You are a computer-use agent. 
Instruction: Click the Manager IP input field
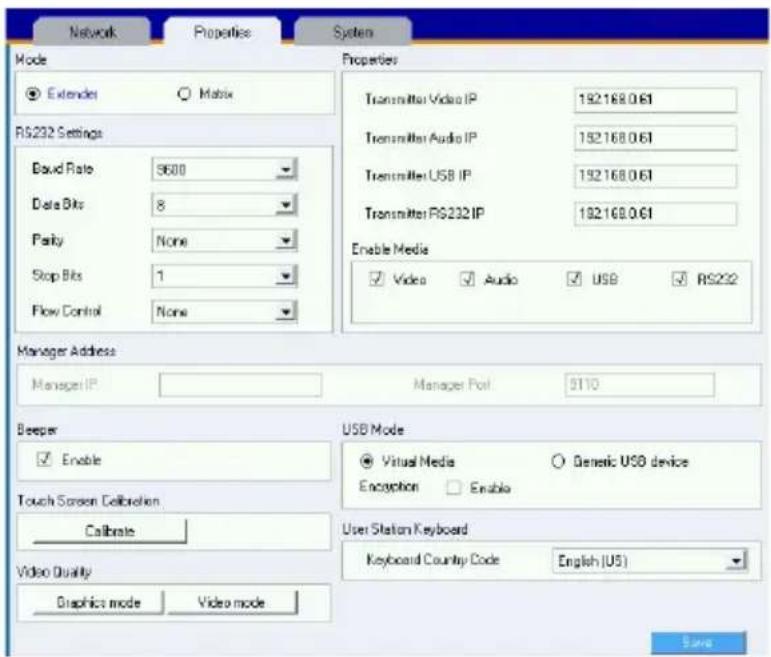pyautogui.click(x=240, y=385)
